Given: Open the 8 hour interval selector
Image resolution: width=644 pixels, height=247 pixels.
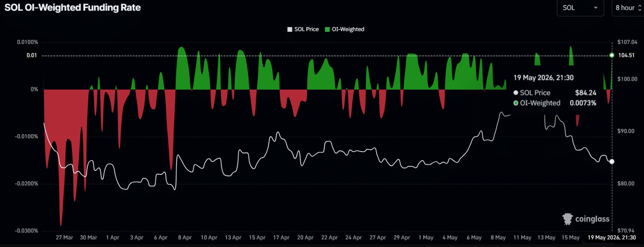Looking at the screenshot, I should (628, 8).
